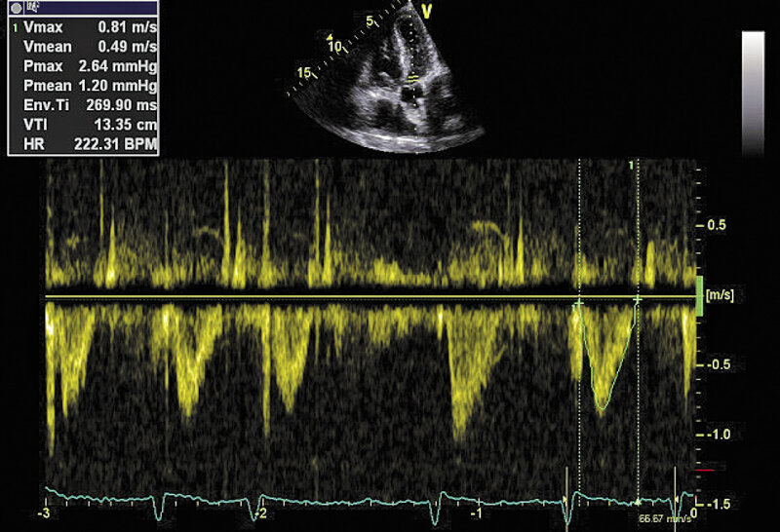780x532 pixels.
Task: Select the Vmean 0.49 m/s value
Action: (x=128, y=46)
